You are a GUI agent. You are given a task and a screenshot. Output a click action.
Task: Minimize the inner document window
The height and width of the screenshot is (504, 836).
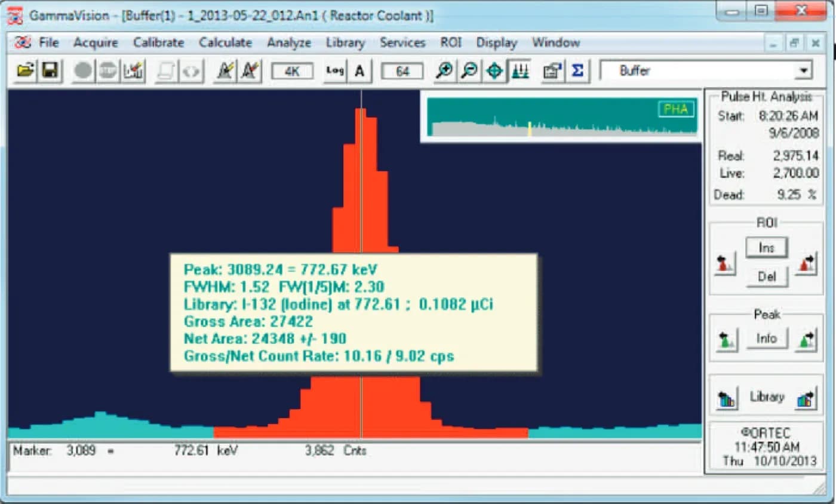click(x=774, y=44)
